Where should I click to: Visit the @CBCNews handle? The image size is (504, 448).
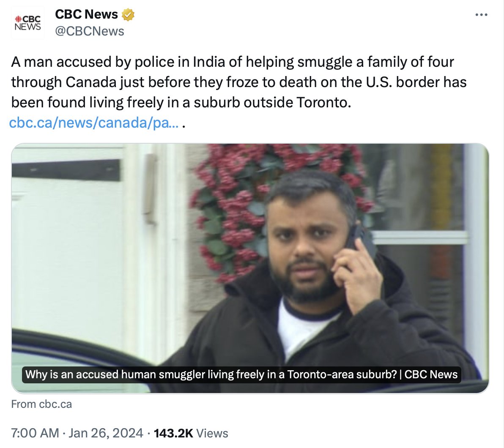click(x=89, y=31)
